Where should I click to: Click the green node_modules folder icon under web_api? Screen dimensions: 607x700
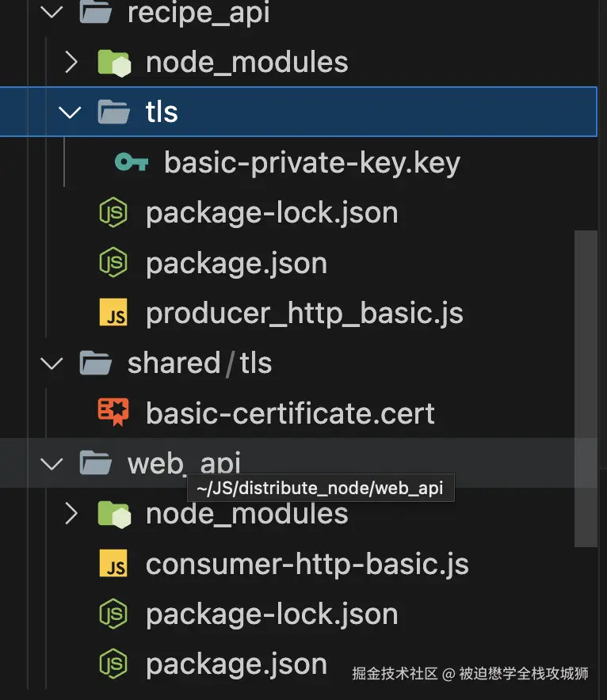[113, 514]
